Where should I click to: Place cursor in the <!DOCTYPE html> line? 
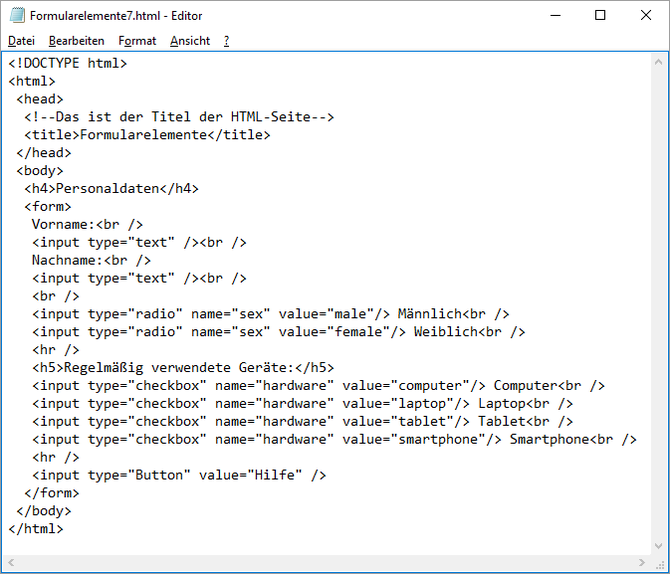point(68,63)
